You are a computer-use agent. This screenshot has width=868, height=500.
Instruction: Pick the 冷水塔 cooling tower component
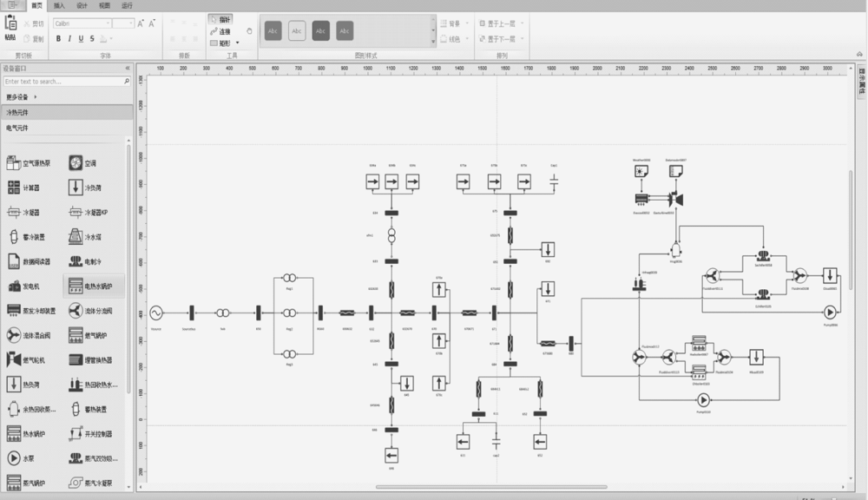76,236
